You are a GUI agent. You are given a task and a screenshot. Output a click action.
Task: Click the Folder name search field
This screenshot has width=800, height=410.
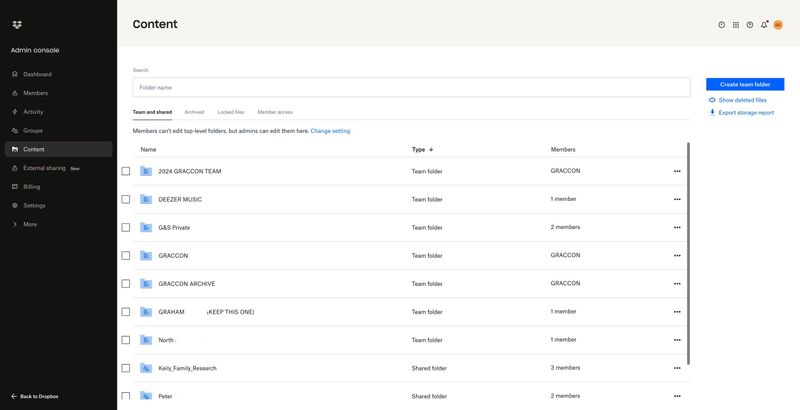click(x=411, y=87)
